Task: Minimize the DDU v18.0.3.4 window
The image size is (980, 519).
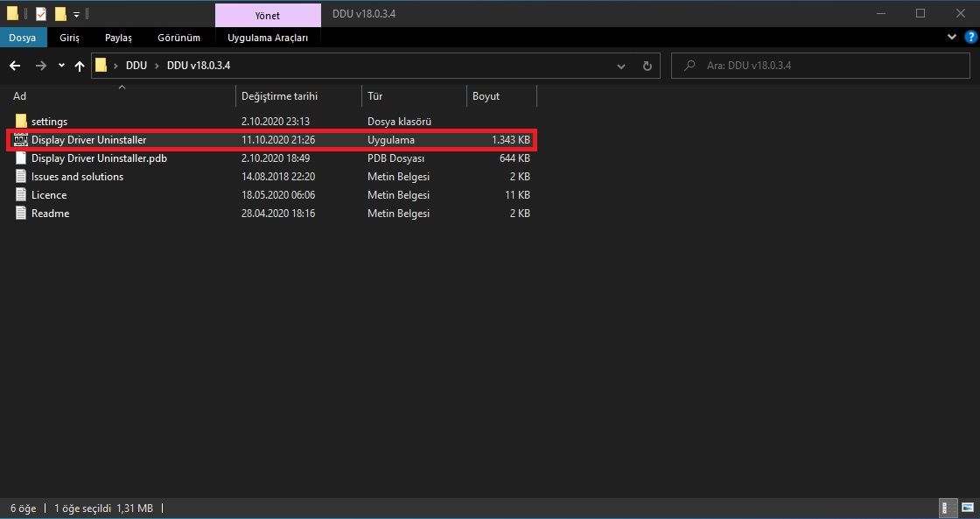Action: click(x=880, y=13)
